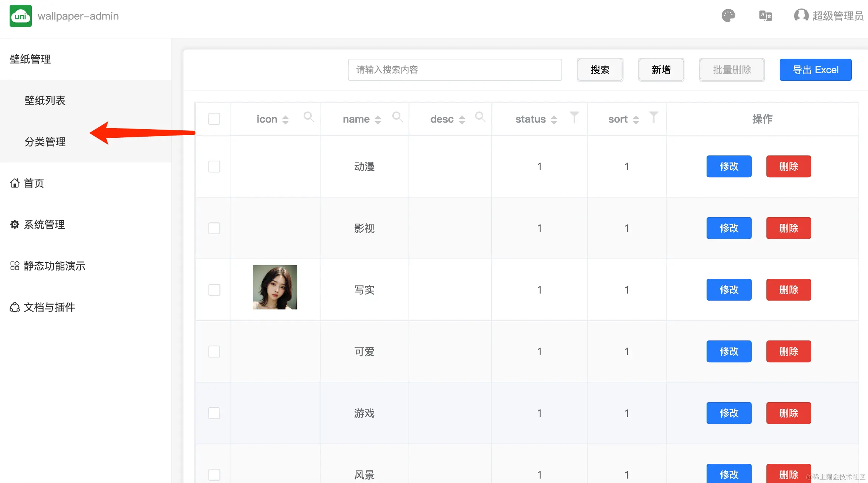
Task: Click 删除 button for 影视 row
Action: click(789, 228)
